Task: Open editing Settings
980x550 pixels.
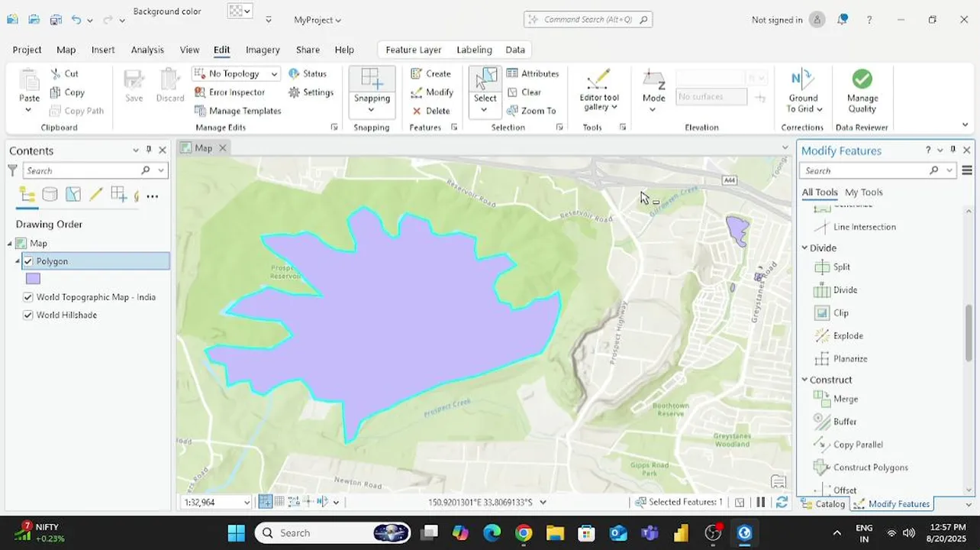Action: point(311,92)
